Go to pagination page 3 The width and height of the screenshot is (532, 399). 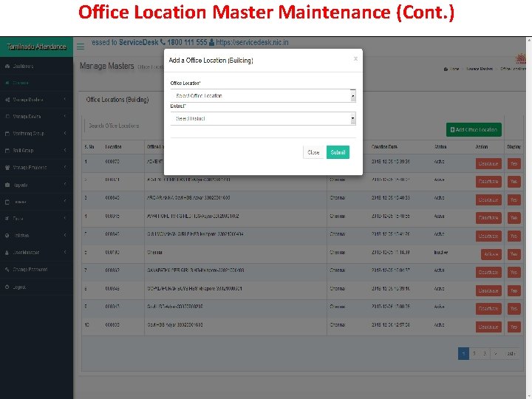click(x=485, y=353)
